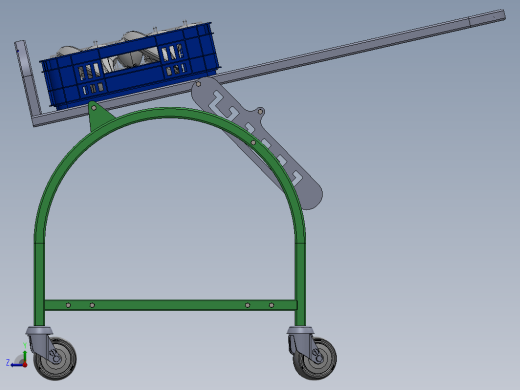The width and height of the screenshot is (520, 390).
Task: Click the bolt joining arch and slotted plate
Action: pos(253,143)
